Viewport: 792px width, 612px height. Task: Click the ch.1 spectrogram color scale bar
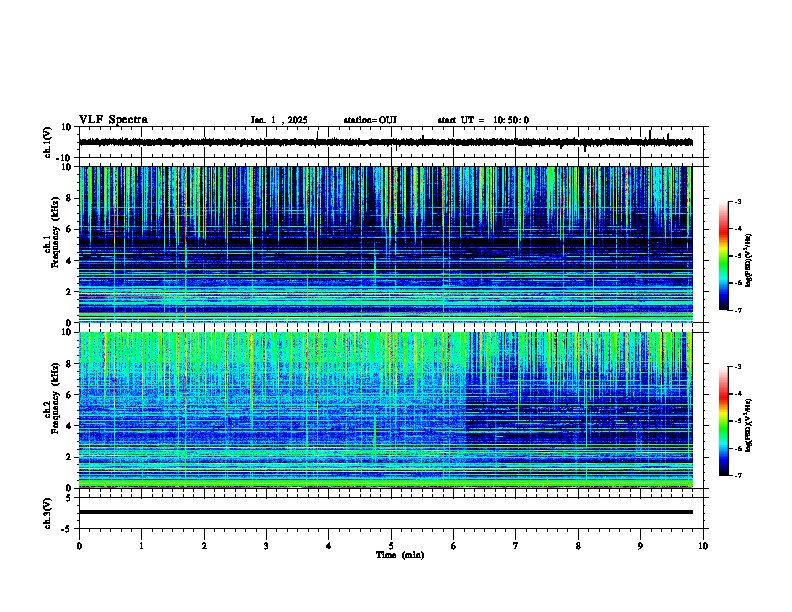pyautogui.click(x=723, y=256)
